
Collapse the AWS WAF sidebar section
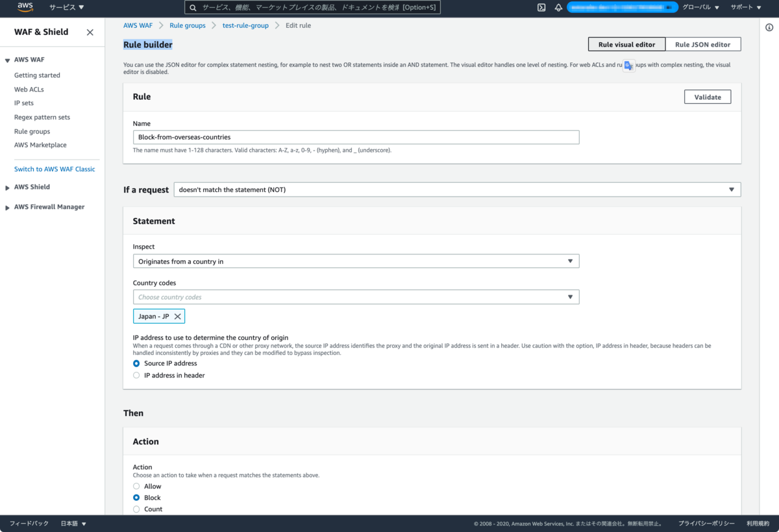coord(7,60)
